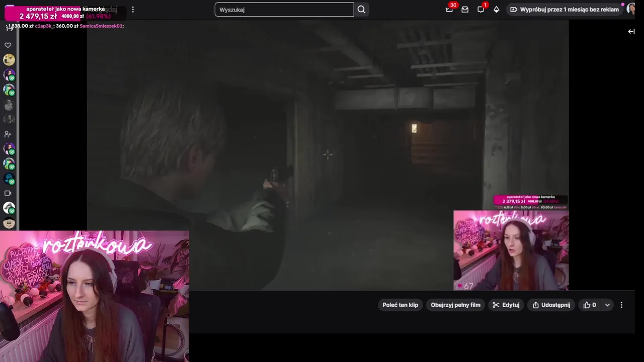
Task: Open whispers icon with 1 badge
Action: (x=481, y=9)
